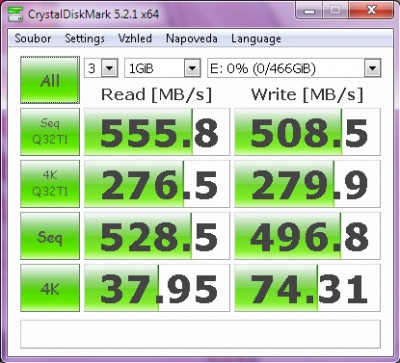Click the empty comment field at bottom
The image size is (400, 363).
pos(200,334)
